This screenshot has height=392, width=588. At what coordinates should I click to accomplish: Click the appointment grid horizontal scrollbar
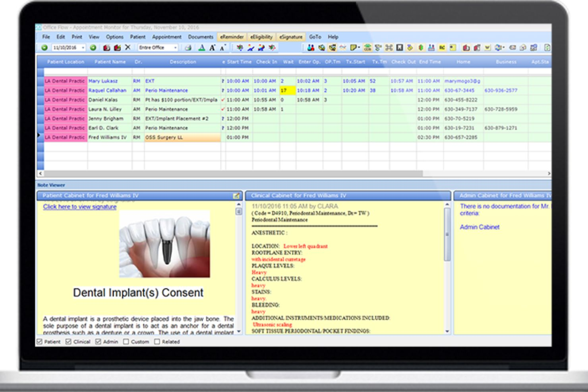tap(234, 174)
